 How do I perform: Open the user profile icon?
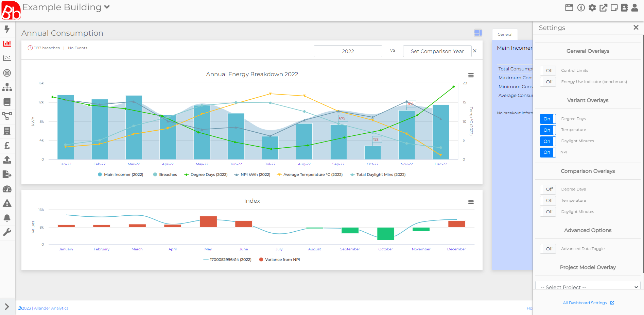pos(635,7)
